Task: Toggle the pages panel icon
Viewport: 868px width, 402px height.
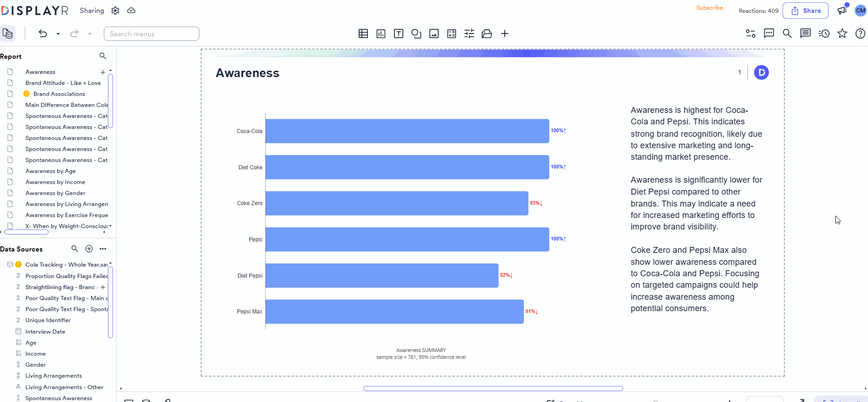Action: 8,33
